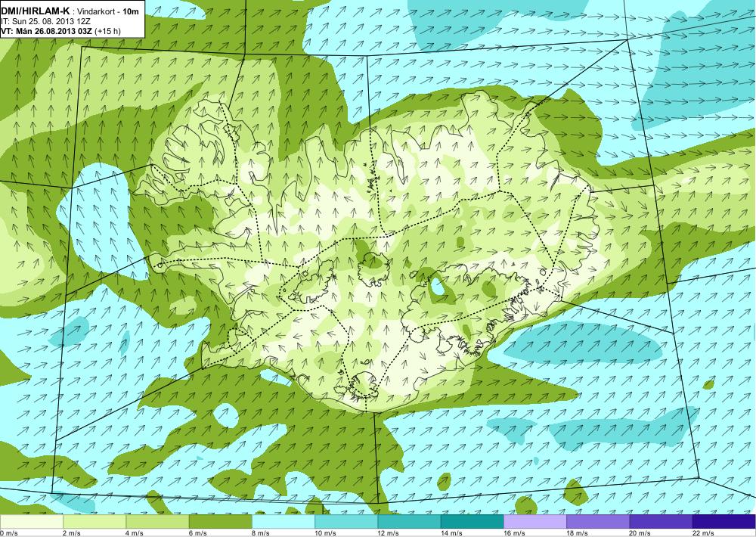Pick the medium green 4–6 m/s legend swatch
Screen dimensions: 756x537
pos(158,522)
